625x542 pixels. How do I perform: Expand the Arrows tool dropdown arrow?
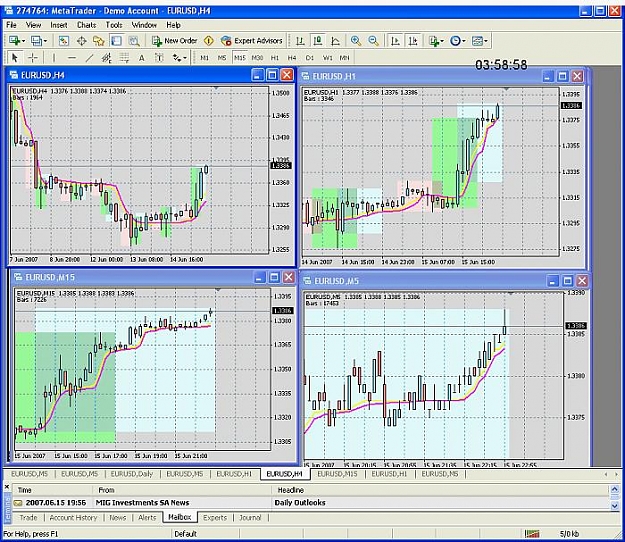coord(185,58)
